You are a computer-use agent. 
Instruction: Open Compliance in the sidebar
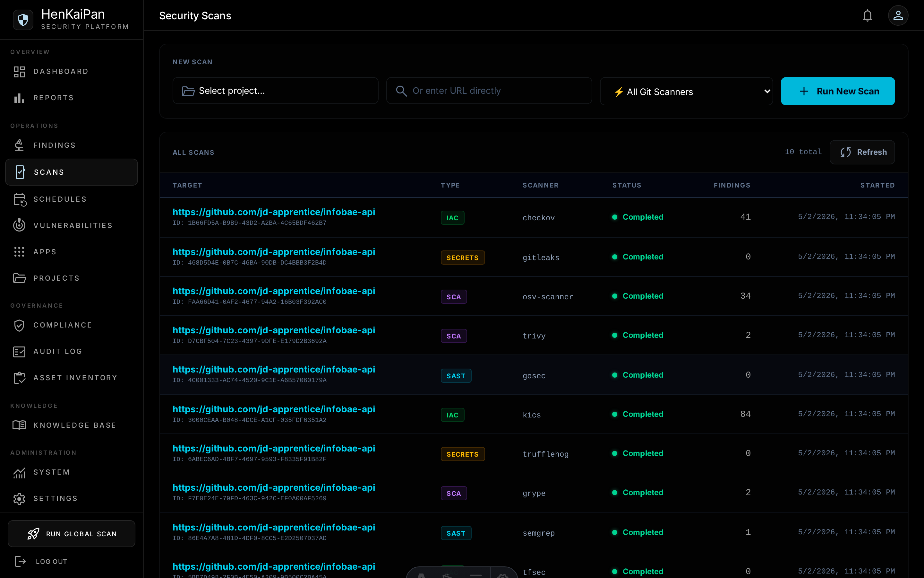[x=72, y=325]
